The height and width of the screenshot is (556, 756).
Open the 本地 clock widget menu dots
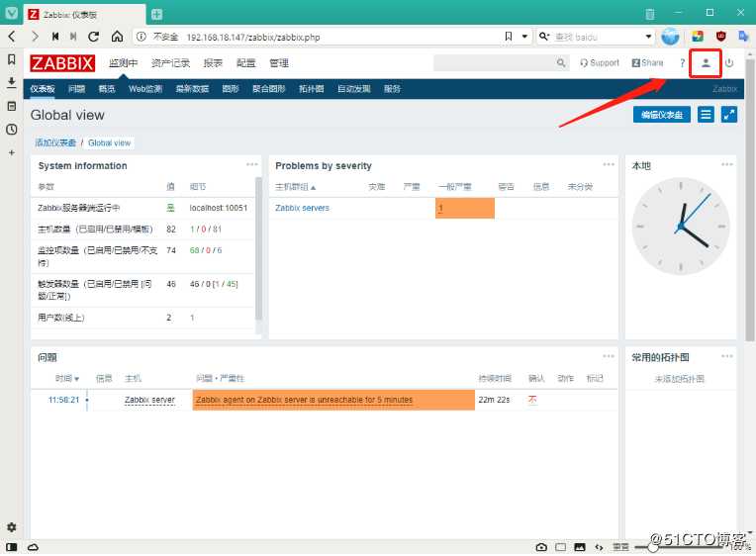coord(727,164)
